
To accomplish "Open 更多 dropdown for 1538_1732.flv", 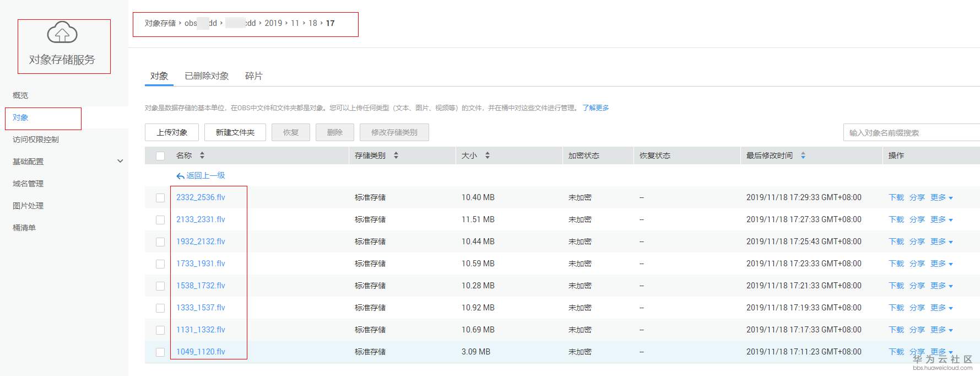I will 941,286.
